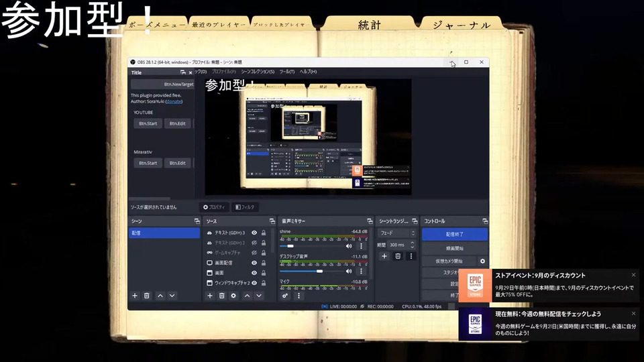Open transition three-dot properties menu
Image resolution: width=644 pixels, height=362 pixels.
411,256
